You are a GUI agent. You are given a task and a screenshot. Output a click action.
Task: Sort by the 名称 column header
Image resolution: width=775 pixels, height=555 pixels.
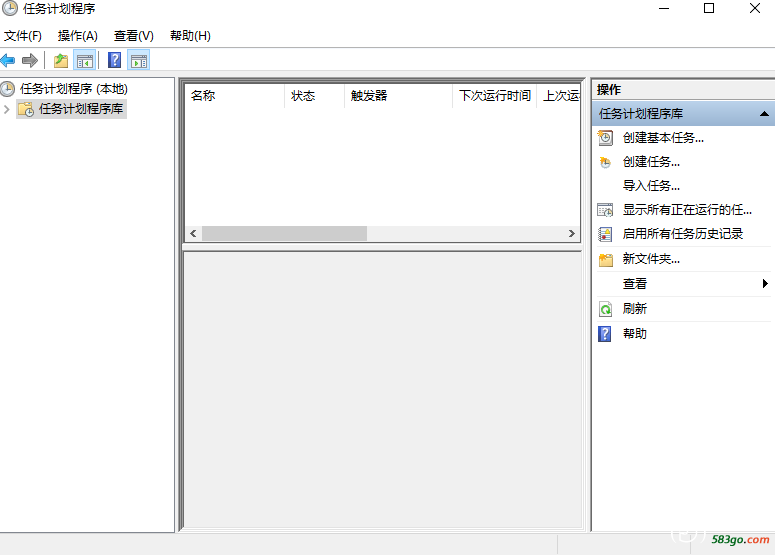[235, 96]
